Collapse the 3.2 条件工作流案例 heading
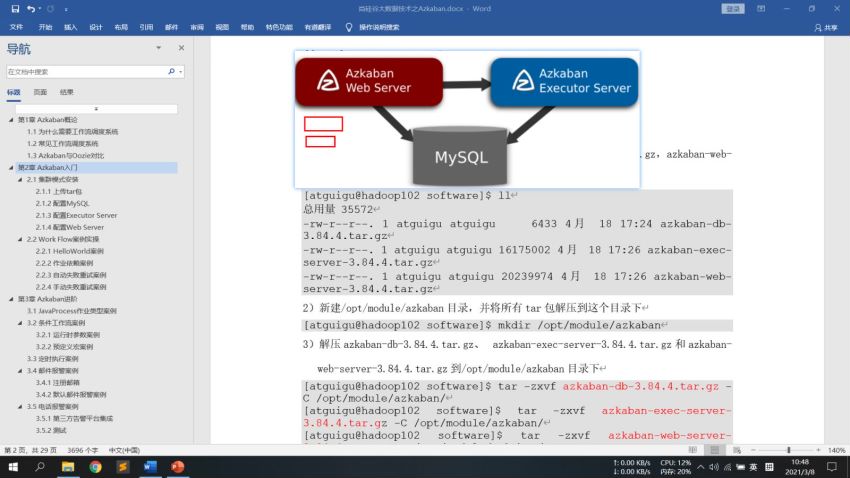 [20, 323]
